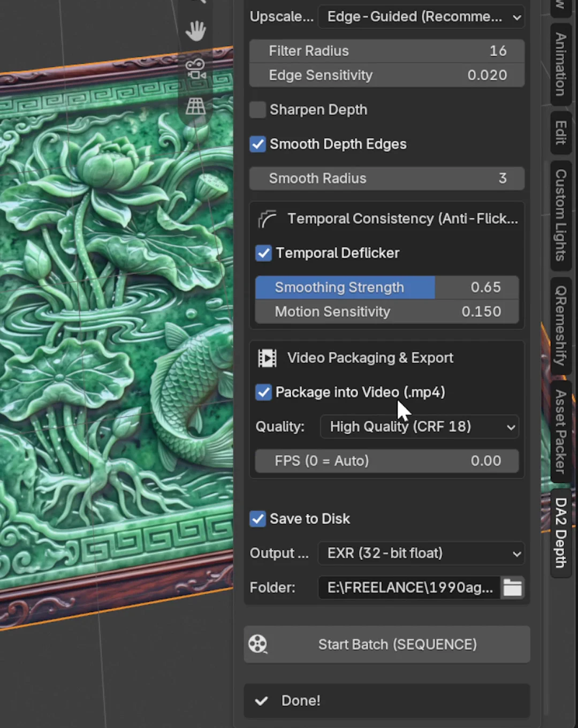Toggle Package into Video (.mp4)
Screen dimensions: 578x728
click(x=263, y=392)
